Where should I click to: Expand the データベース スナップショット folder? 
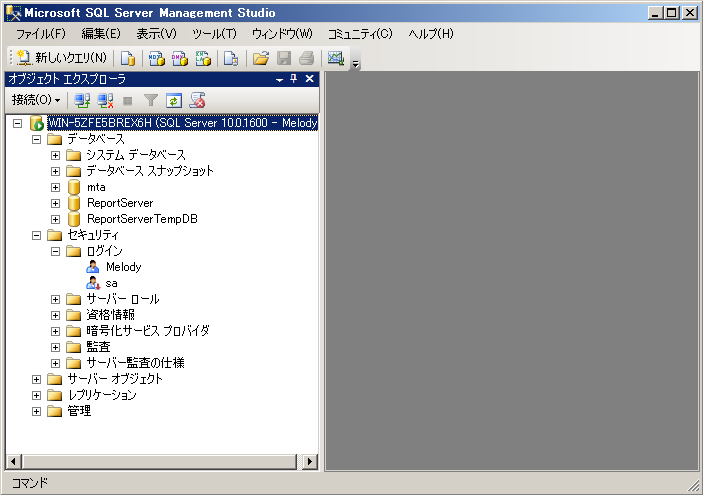tap(55, 171)
